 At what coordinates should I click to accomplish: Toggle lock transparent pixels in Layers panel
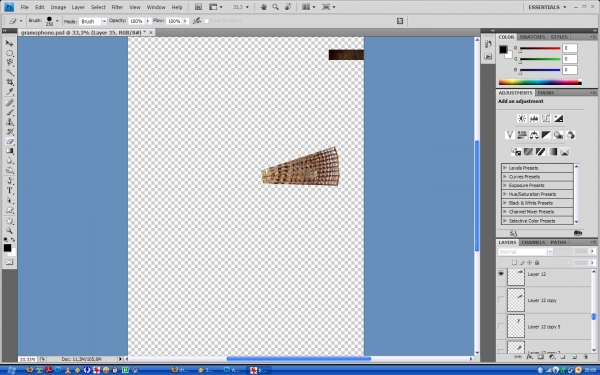click(515, 262)
